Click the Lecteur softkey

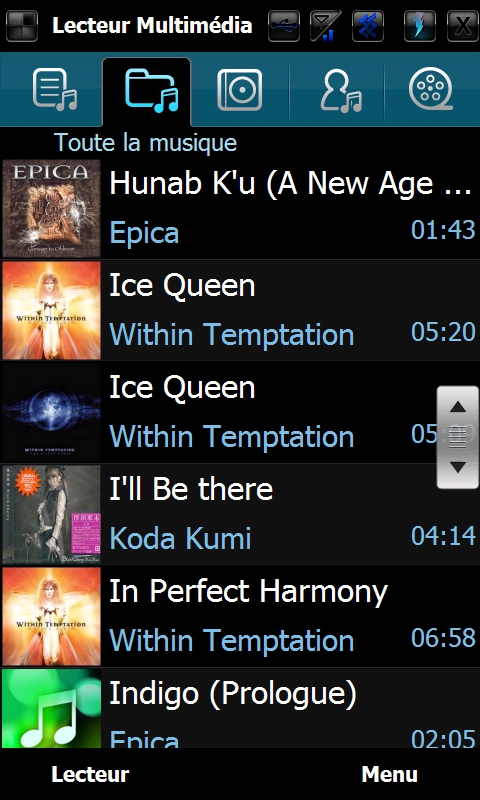[x=90, y=774]
